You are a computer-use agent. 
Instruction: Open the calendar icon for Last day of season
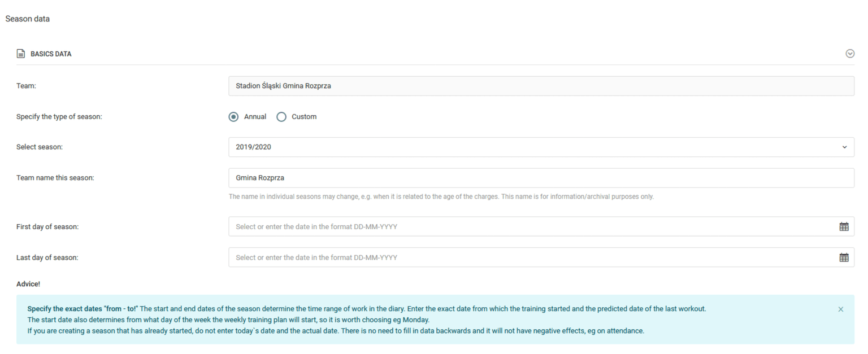[844, 257]
